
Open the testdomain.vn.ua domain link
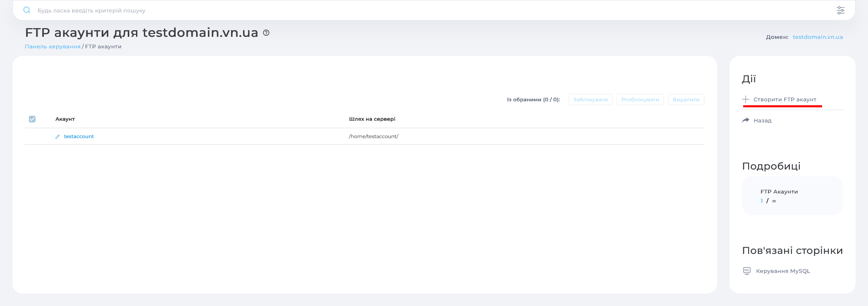coord(818,37)
